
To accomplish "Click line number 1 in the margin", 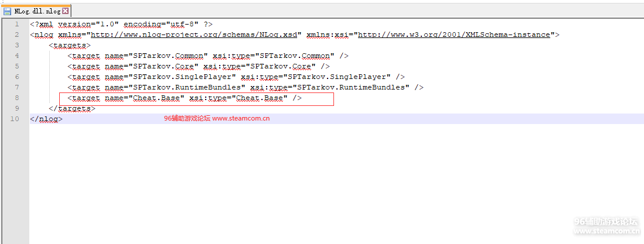I will click(16, 24).
